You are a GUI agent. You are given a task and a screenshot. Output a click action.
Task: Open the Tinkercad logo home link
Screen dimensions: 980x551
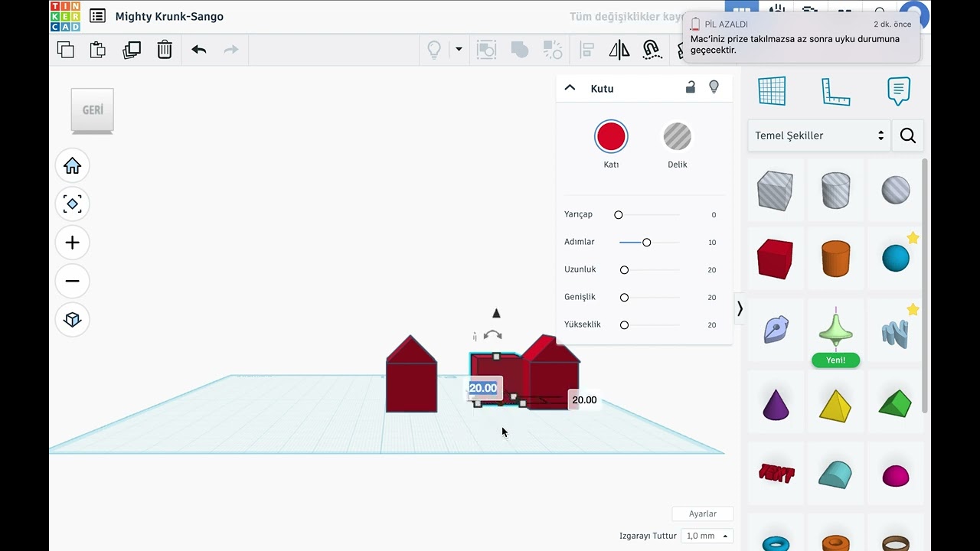coord(65,16)
